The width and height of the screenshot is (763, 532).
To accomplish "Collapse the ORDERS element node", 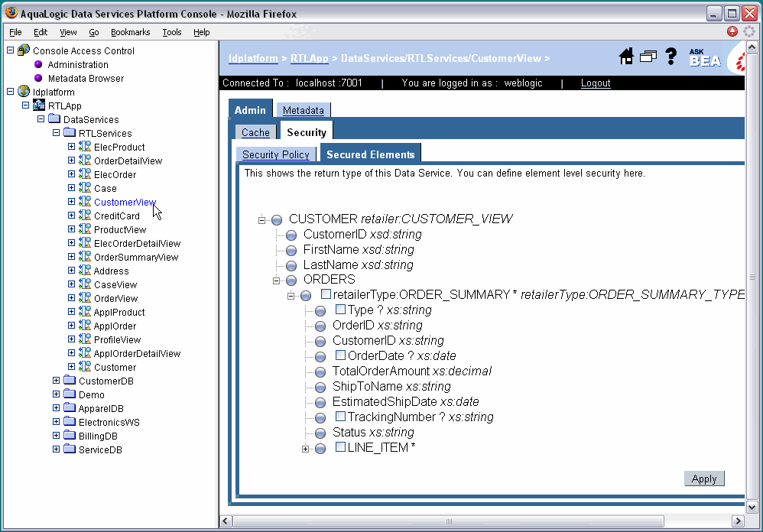I will [277, 281].
